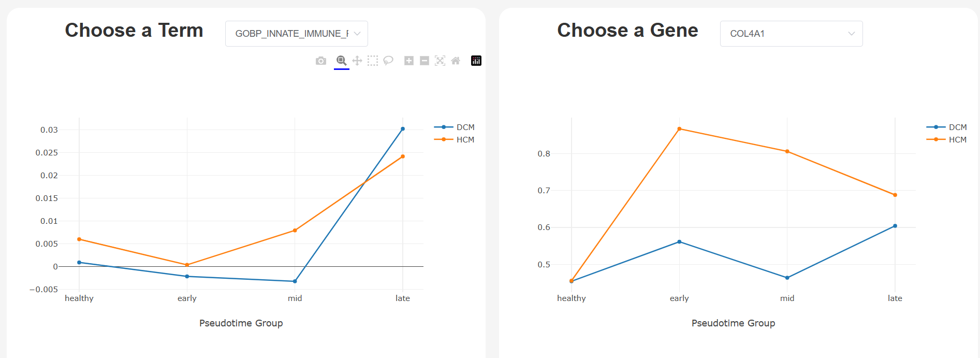Click the late DCM data point in term plot
This screenshot has width=980, height=358.
(x=403, y=129)
